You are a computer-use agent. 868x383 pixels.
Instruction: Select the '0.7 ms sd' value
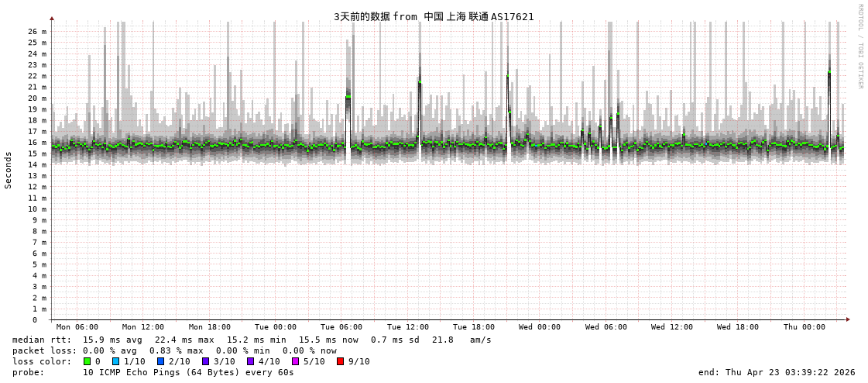398,340
